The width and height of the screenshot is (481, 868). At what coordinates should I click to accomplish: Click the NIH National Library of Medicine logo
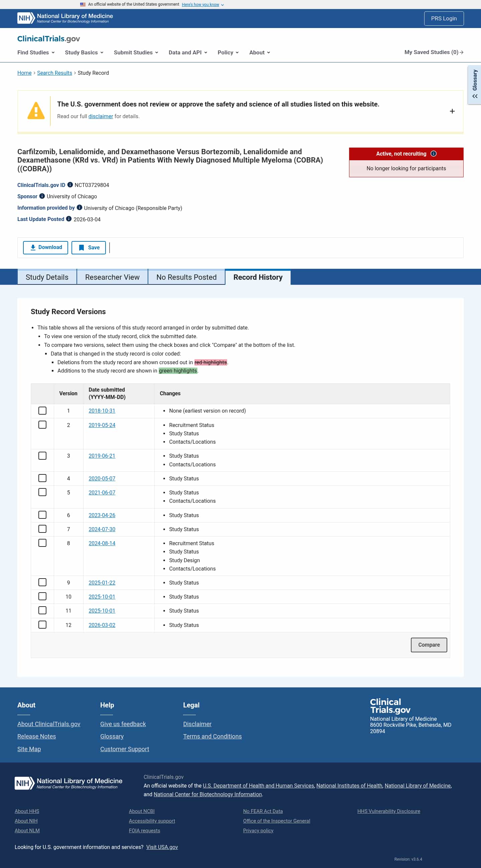click(x=65, y=18)
